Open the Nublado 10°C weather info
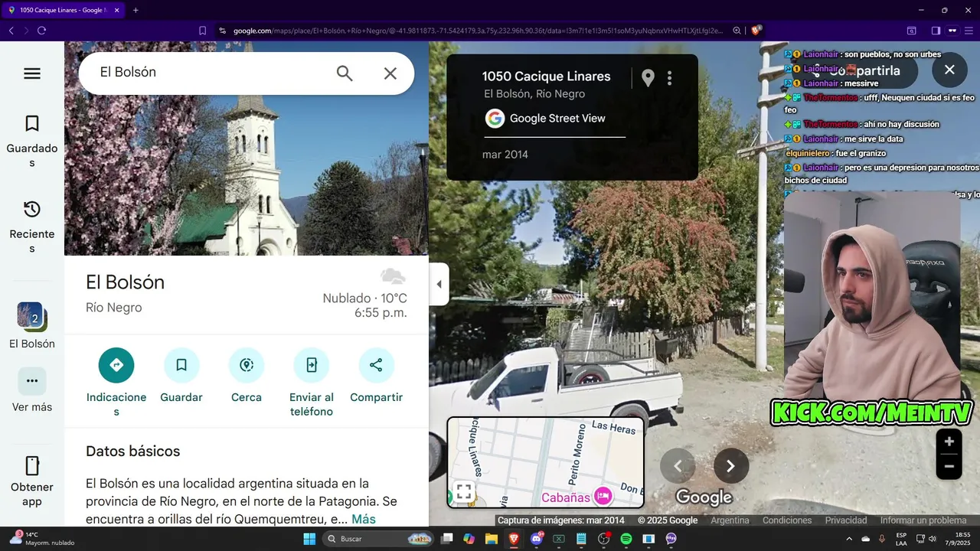The image size is (980, 551). pyautogui.click(x=364, y=298)
